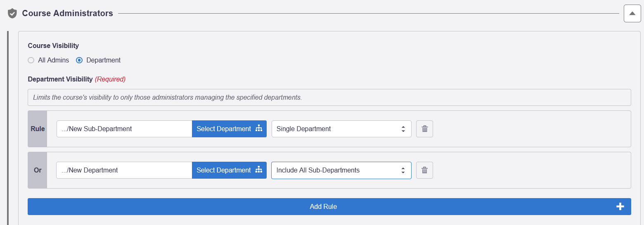The height and width of the screenshot is (225, 644).
Task: Click the Department Visibility description text box
Action: tap(329, 98)
